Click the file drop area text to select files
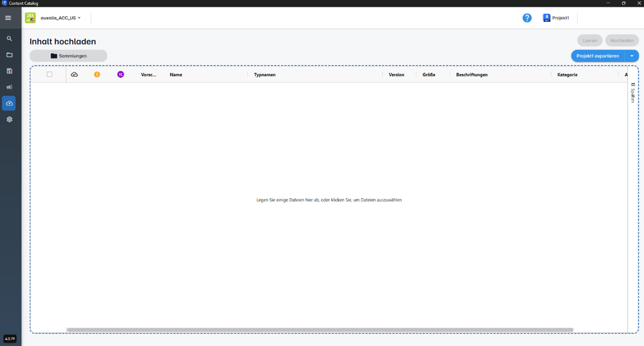Image resolution: width=644 pixels, height=346 pixels. click(x=329, y=200)
